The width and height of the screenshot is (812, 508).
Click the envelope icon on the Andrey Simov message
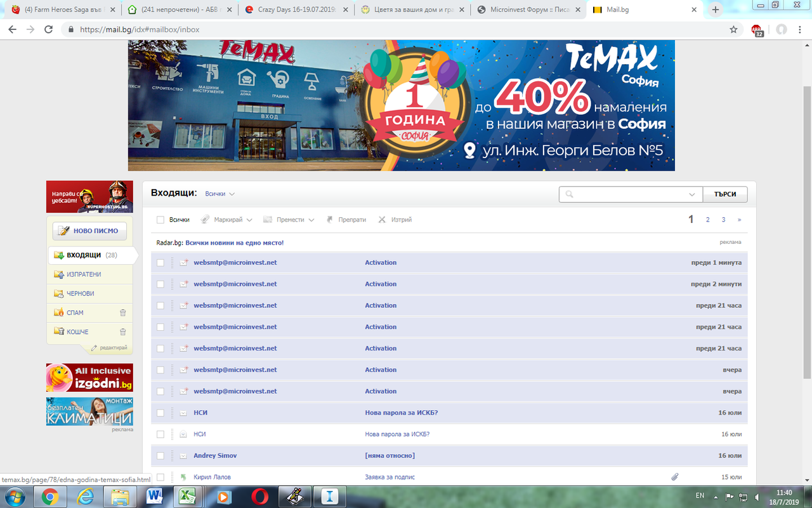[183, 456]
